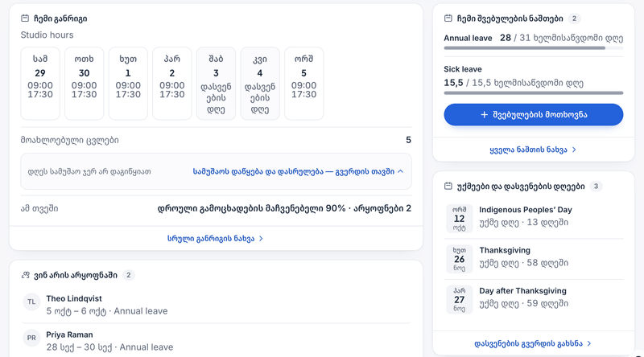The height and width of the screenshot is (357, 644).
Task: Select the შაბ 3 rest day card
Action: [216, 84]
